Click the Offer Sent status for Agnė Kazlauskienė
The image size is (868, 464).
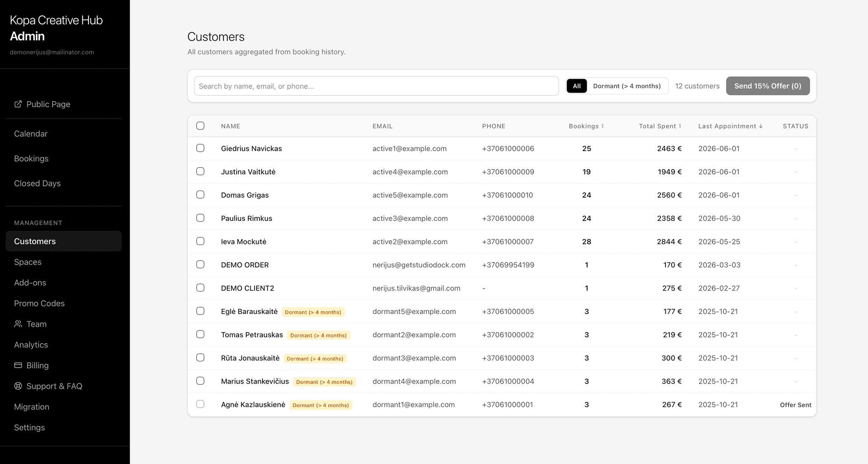pyautogui.click(x=795, y=404)
